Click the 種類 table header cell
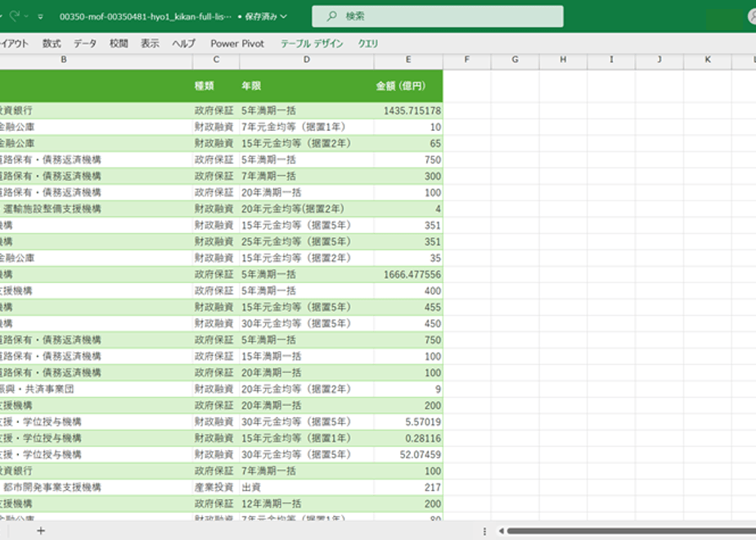The width and height of the screenshot is (756, 540). [x=216, y=86]
